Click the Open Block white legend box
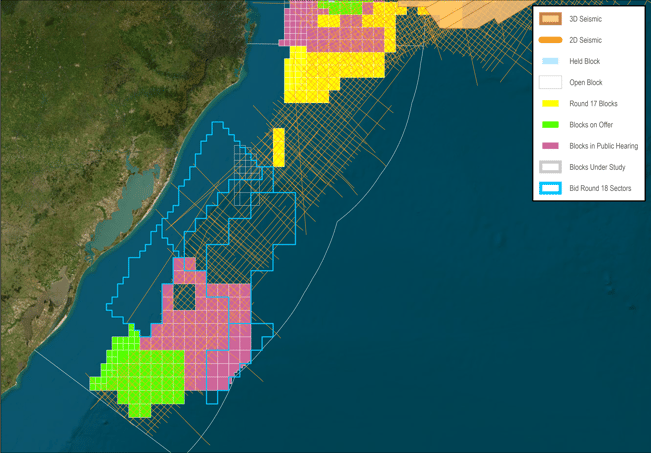 click(550, 82)
